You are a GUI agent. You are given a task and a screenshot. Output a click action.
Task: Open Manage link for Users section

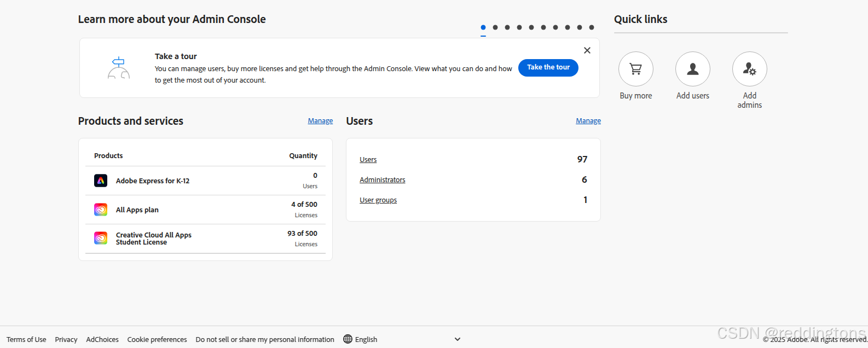[x=588, y=121]
